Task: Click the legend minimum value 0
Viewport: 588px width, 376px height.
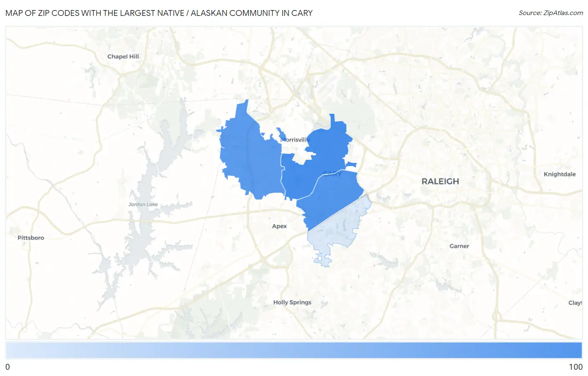Action: coord(8,367)
